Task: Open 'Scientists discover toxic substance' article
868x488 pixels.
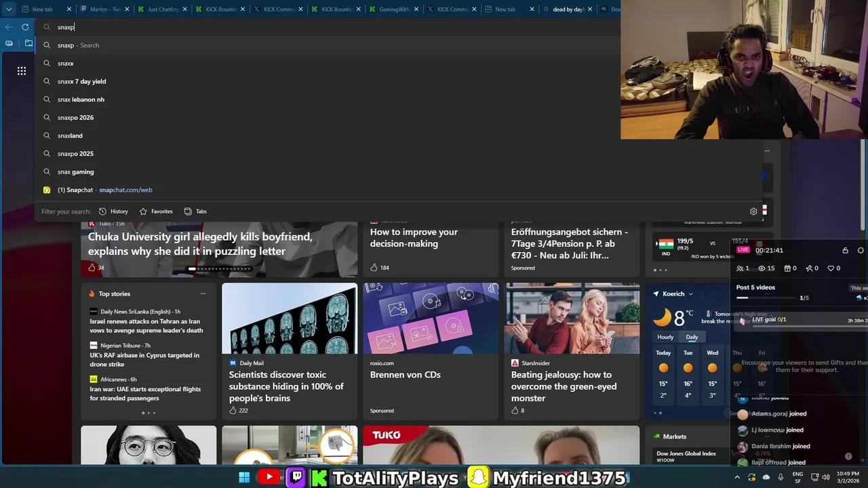Action: [286, 386]
